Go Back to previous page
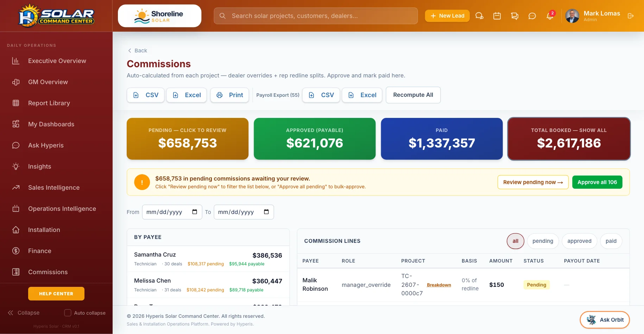This screenshot has height=334, width=644. coord(137,51)
